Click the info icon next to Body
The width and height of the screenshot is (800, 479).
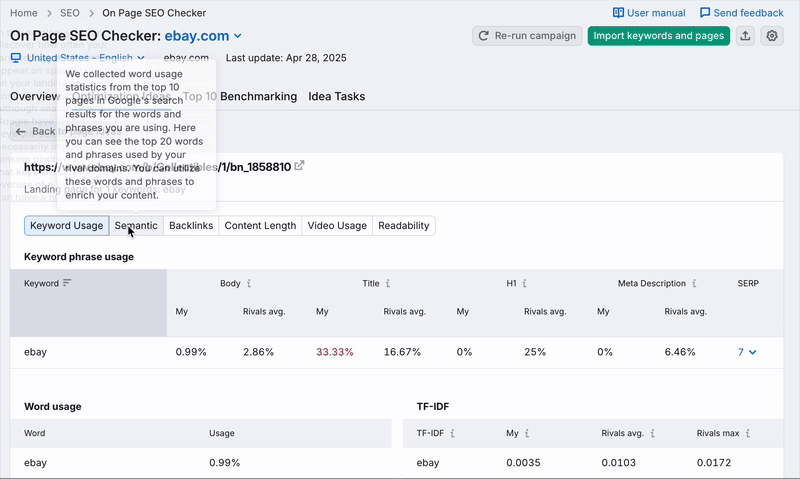249,284
